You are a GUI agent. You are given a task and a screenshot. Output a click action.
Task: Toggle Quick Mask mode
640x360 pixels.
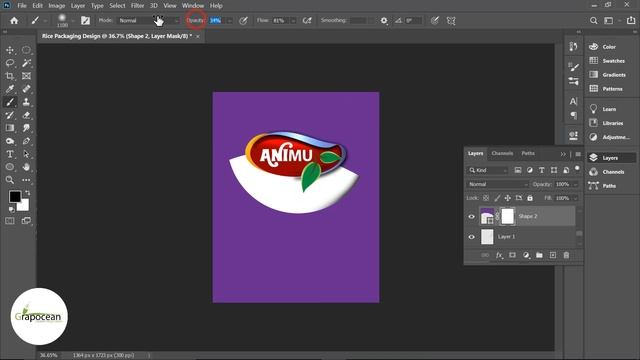[10, 221]
